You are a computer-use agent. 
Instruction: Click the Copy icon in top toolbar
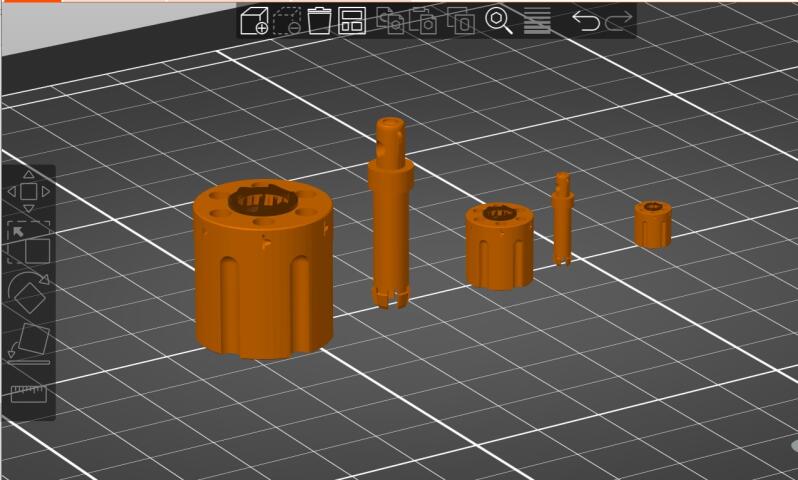[x=393, y=21]
